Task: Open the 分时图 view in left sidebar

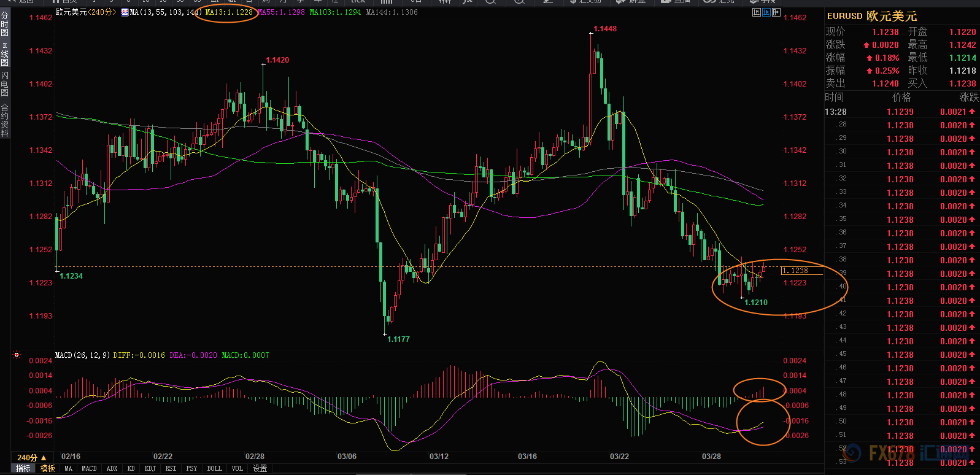Action: pyautogui.click(x=5, y=25)
